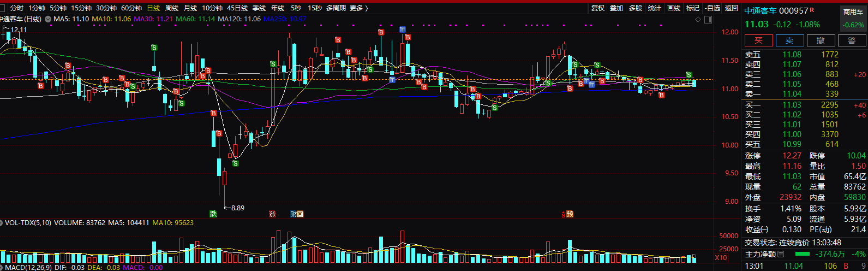Switch to 分时 intraday view

pos(17,8)
